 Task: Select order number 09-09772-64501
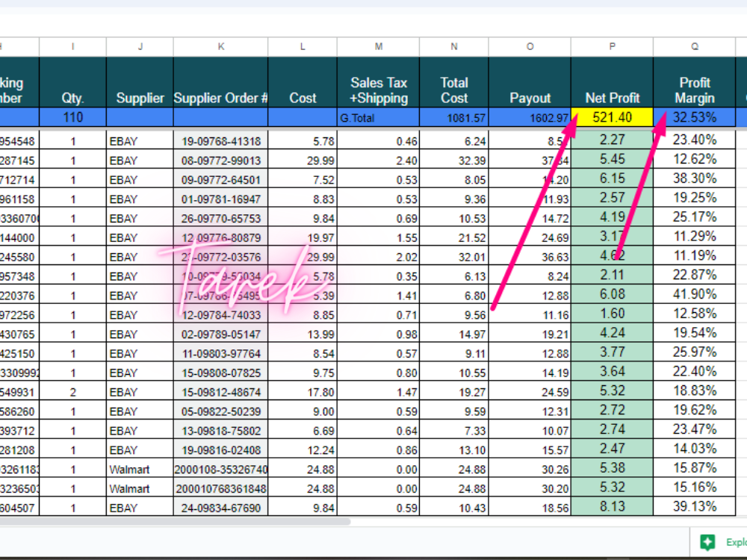[221, 180]
